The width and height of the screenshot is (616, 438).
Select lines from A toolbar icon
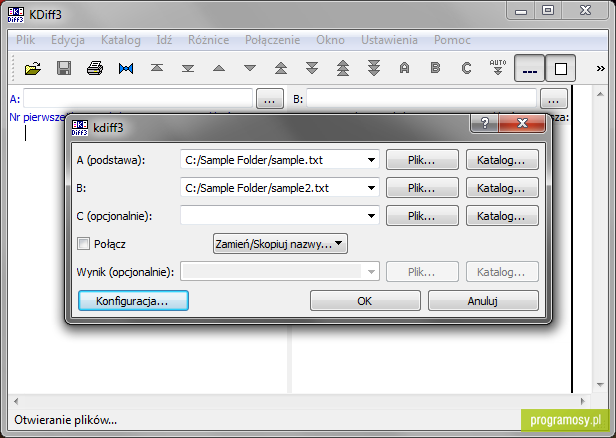pyautogui.click(x=405, y=68)
